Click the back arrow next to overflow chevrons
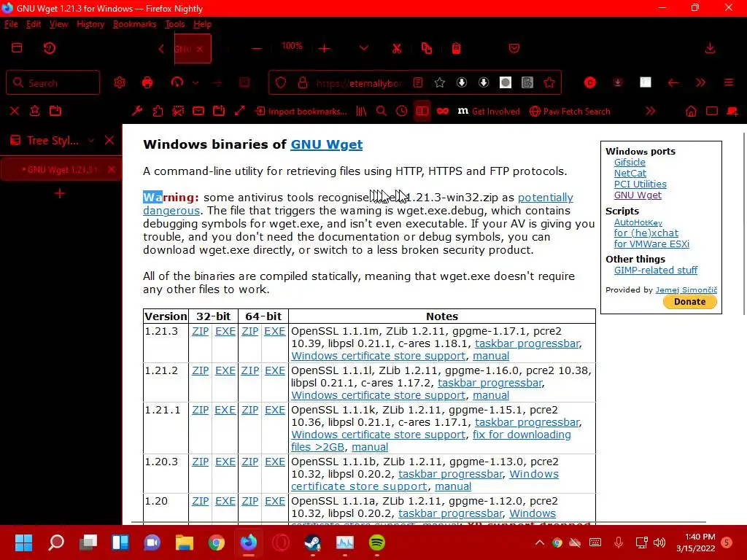The height and width of the screenshot is (560, 747). click(x=673, y=83)
